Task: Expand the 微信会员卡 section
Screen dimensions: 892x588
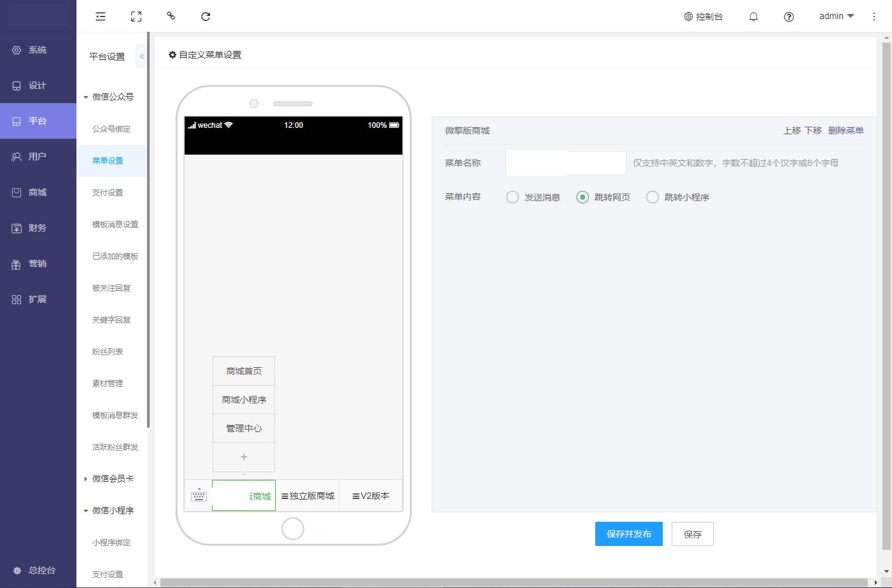Action: (x=86, y=479)
